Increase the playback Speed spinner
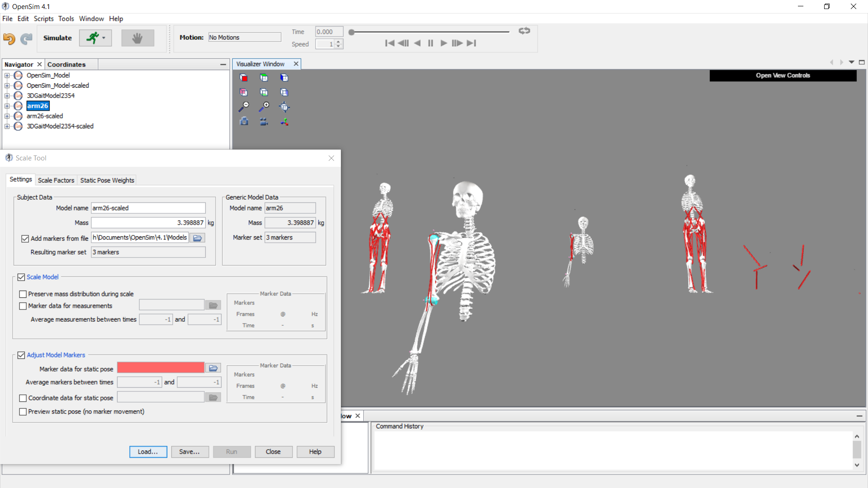868x488 pixels. pos(339,42)
